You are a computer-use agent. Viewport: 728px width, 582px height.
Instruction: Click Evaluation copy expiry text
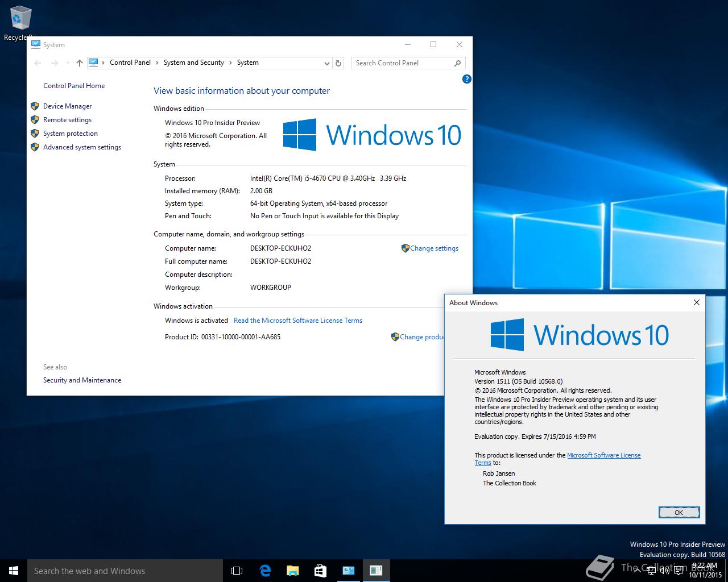[x=535, y=436]
